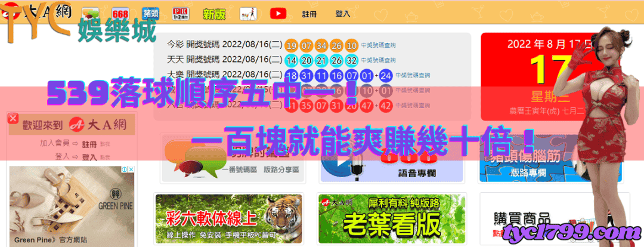This screenshot has height=247, width=644.
Task: Click 中獎號碼查詢 link for 天天 row
Action: (x=378, y=60)
